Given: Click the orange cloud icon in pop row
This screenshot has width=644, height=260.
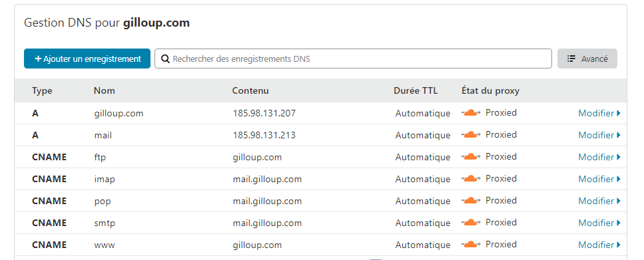Looking at the screenshot, I should click(471, 201).
